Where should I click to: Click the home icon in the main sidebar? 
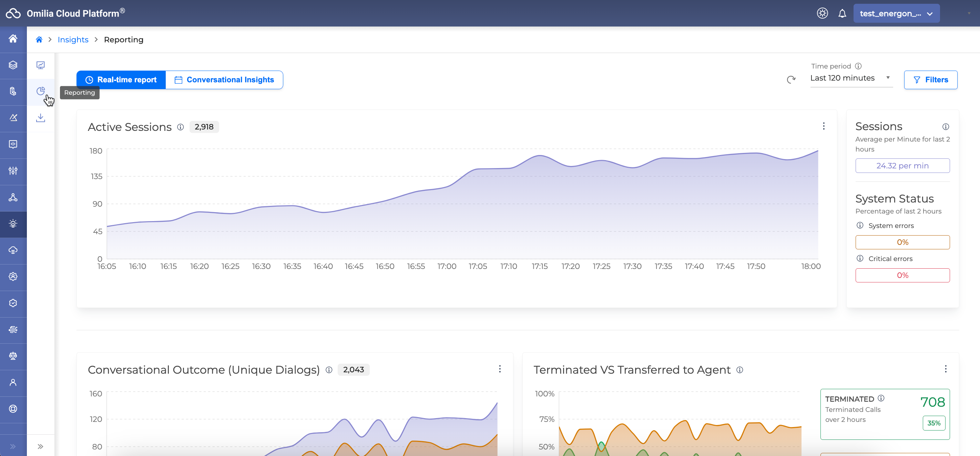click(x=13, y=39)
